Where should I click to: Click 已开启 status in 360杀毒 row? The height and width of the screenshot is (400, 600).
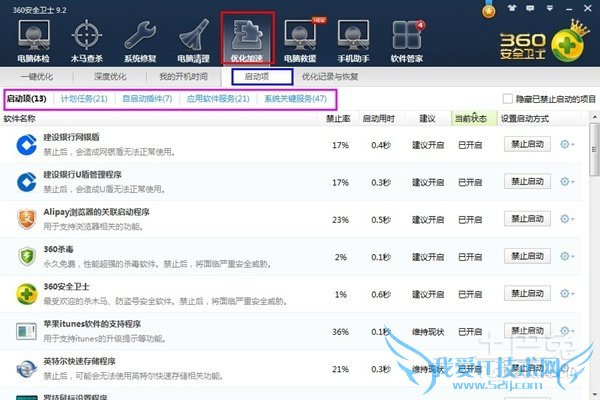(x=470, y=257)
